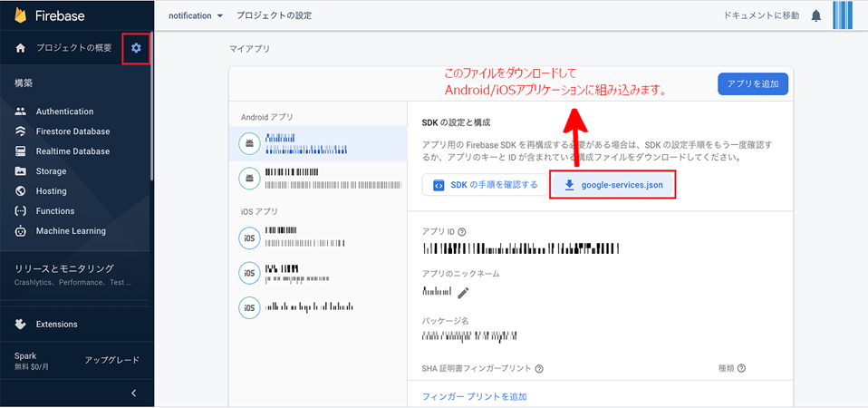Select the second iOS app icon

click(249, 272)
